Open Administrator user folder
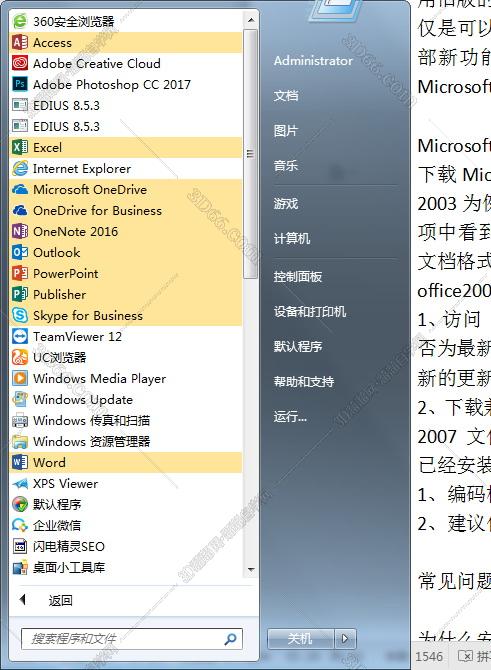Image resolution: width=491 pixels, height=670 pixels. tap(313, 61)
